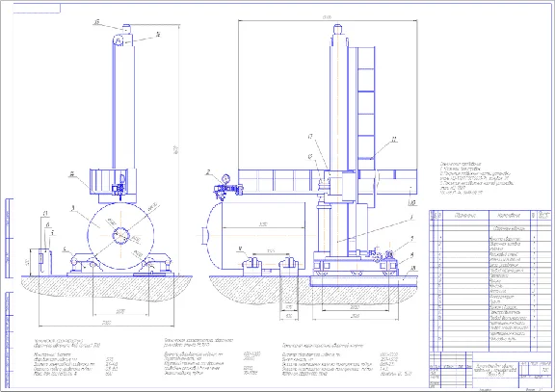Click the bottom-right technical characteristics text block
Screen dimensions: 555x392
(347, 359)
